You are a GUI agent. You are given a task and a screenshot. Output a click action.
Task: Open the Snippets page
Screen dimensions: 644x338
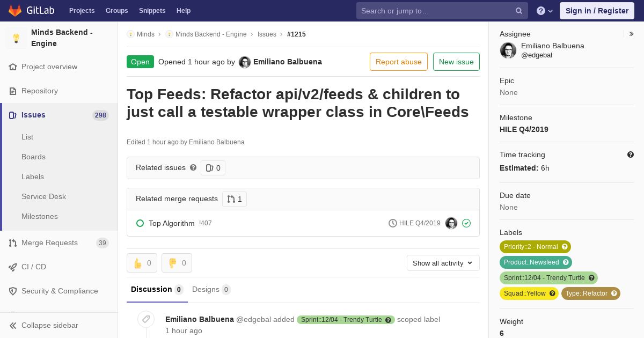click(x=152, y=11)
